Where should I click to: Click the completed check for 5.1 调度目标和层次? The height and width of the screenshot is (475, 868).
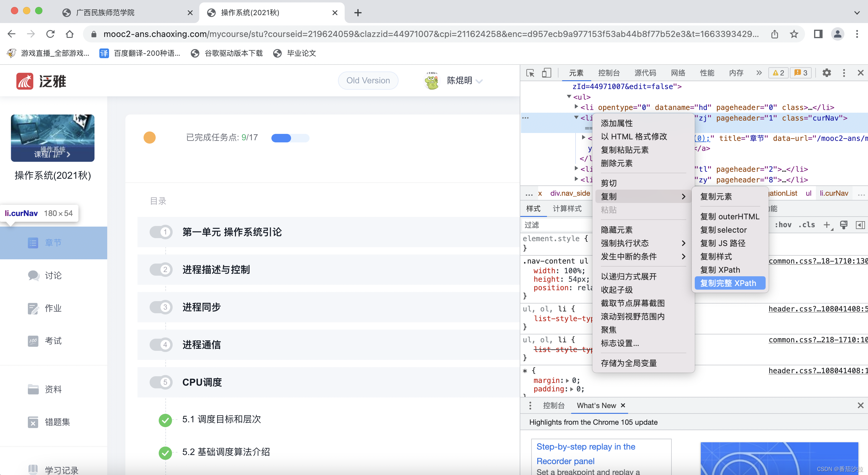pyautogui.click(x=165, y=420)
